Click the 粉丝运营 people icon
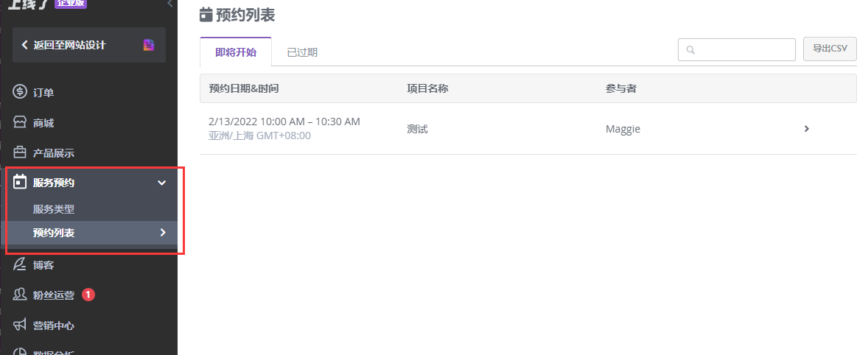The image size is (868, 355). pyautogui.click(x=20, y=294)
